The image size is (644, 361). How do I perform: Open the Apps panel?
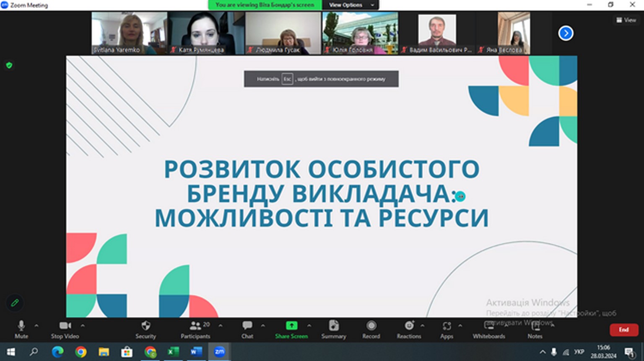click(447, 329)
